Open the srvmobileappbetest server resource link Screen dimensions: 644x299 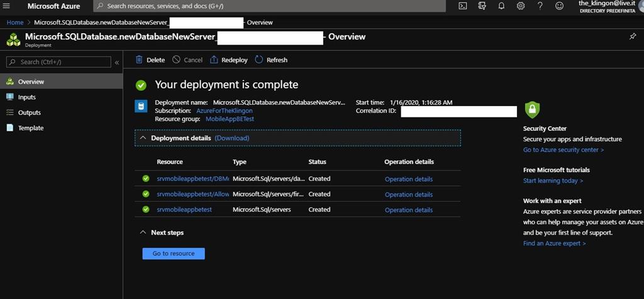(x=184, y=210)
